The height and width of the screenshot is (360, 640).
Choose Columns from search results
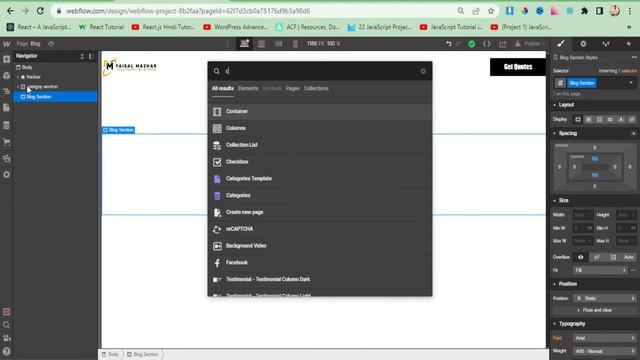pos(320,128)
